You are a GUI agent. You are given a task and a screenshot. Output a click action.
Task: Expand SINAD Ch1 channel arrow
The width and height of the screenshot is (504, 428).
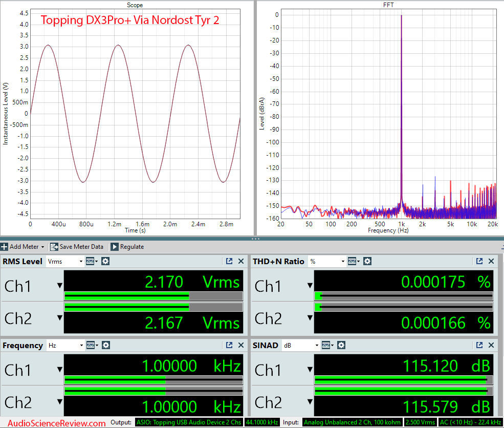point(310,370)
